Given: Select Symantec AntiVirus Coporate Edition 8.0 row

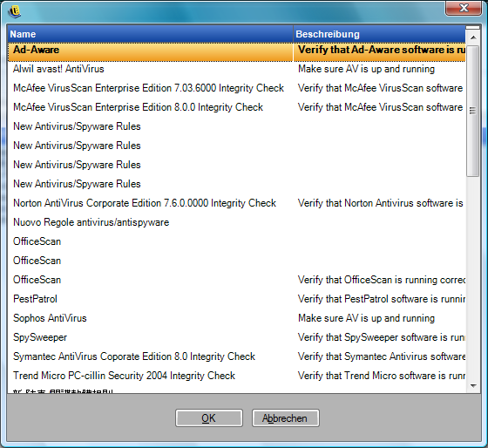Looking at the screenshot, I should click(236, 356).
